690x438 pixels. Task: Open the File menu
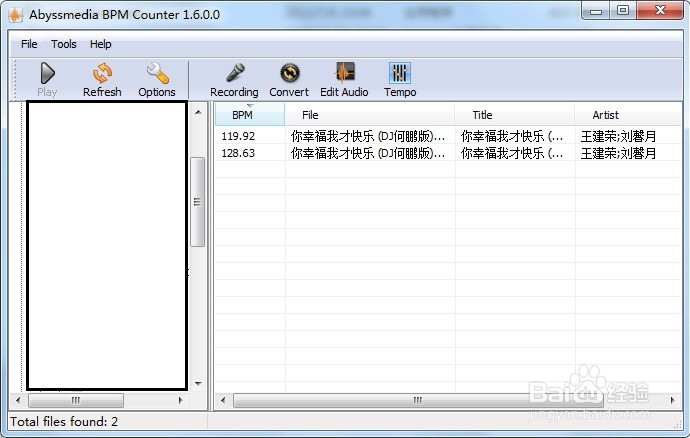click(x=29, y=44)
